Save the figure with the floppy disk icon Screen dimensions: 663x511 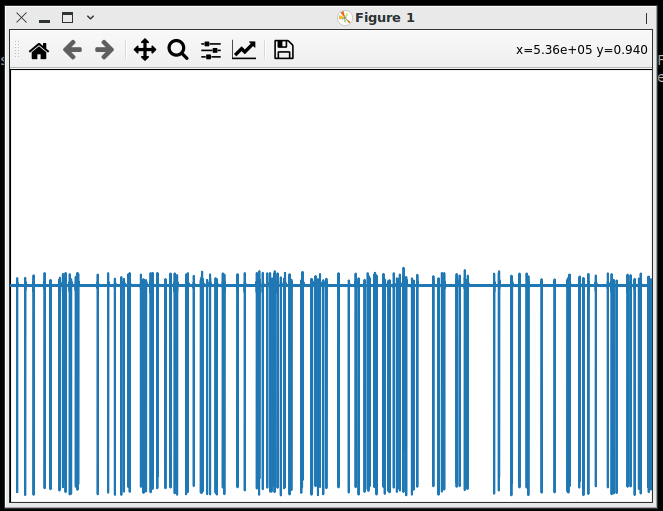tap(284, 50)
